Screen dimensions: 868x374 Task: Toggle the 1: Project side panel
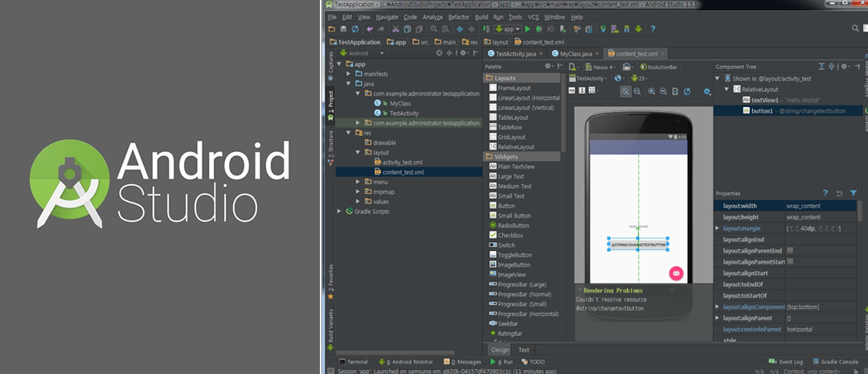click(330, 106)
